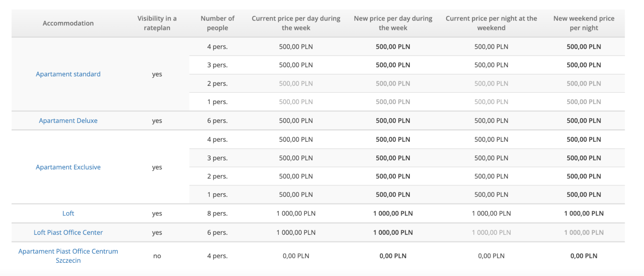Image resolution: width=644 pixels, height=276 pixels.
Task: Click 0,00 PLN new weekend price
Action: point(583,256)
